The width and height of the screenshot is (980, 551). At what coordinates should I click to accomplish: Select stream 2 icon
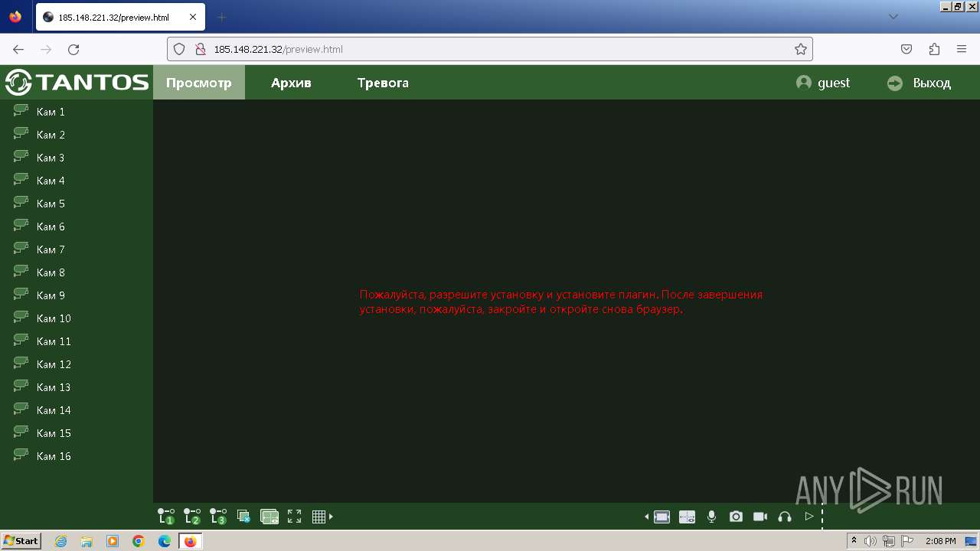pyautogui.click(x=192, y=517)
